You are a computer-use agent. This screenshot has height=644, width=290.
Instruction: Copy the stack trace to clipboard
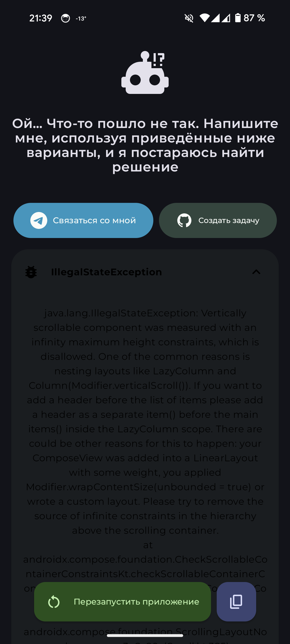236,602
